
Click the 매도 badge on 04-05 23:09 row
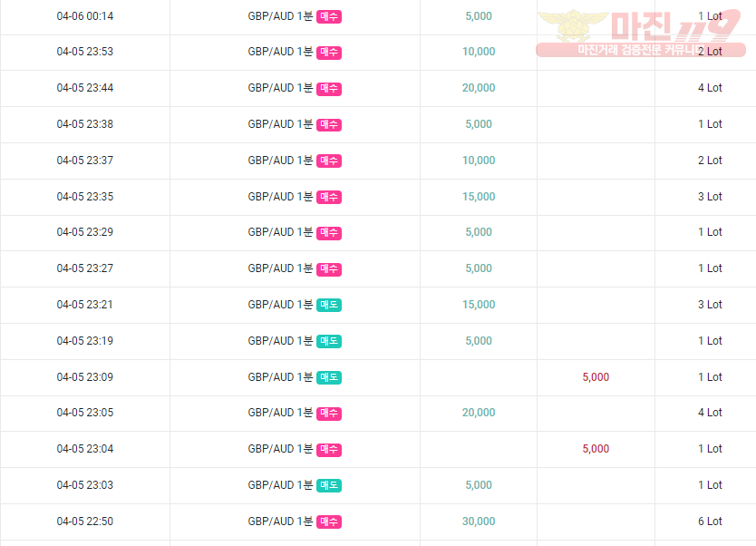329,377
